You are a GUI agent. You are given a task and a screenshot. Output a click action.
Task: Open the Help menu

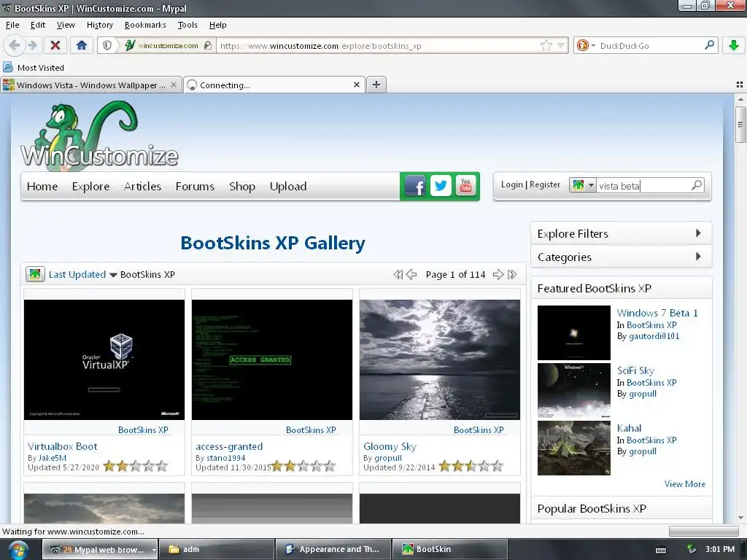point(217,25)
